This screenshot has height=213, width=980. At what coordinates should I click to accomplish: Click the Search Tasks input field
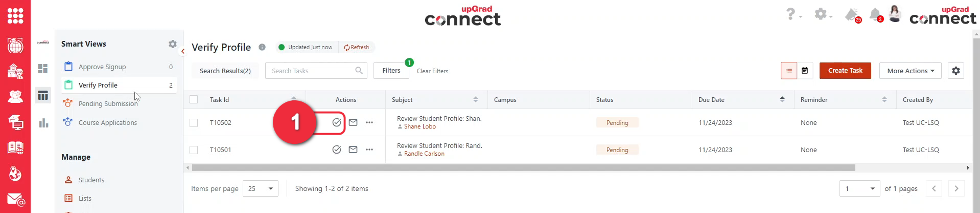[310, 71]
